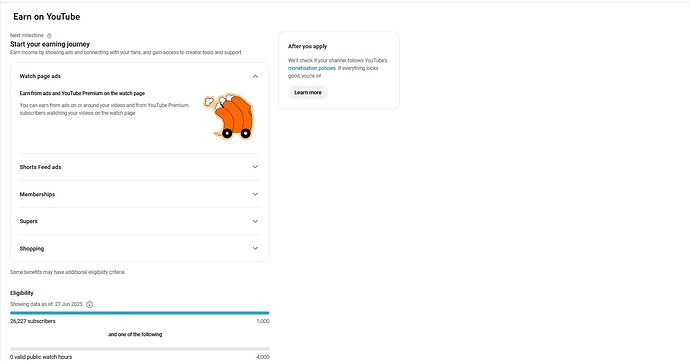The width and height of the screenshot is (690, 361).
Task: Click the Earn on YouTube page heading
Action: [x=47, y=17]
